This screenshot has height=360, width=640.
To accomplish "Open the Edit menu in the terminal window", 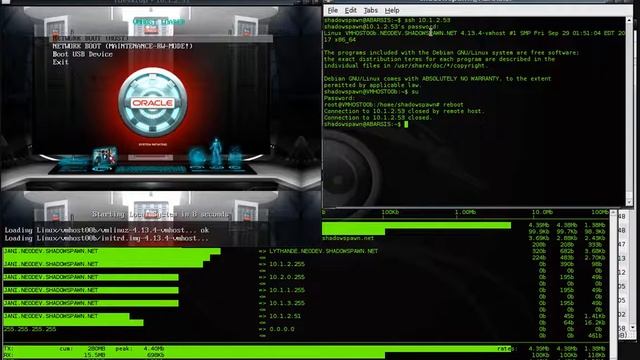I will click(x=350, y=10).
